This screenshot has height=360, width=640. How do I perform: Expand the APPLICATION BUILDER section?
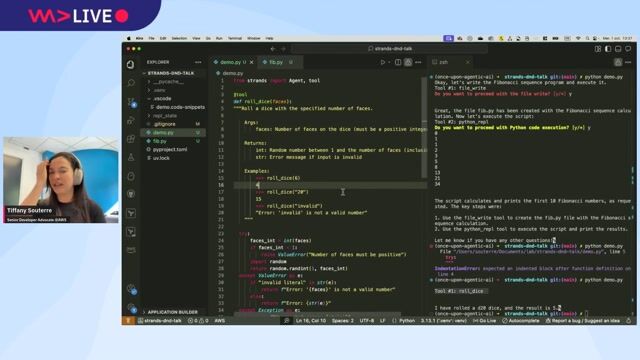pos(172,312)
